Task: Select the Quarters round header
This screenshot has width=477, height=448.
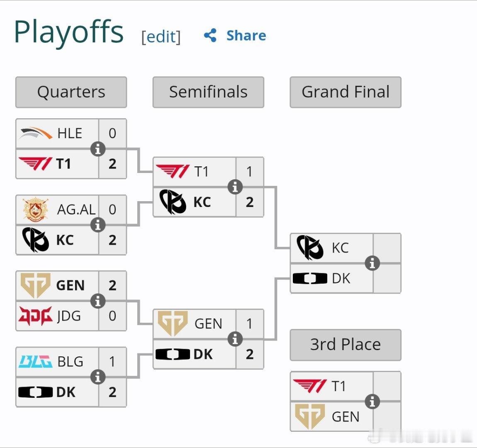Action: click(x=71, y=92)
